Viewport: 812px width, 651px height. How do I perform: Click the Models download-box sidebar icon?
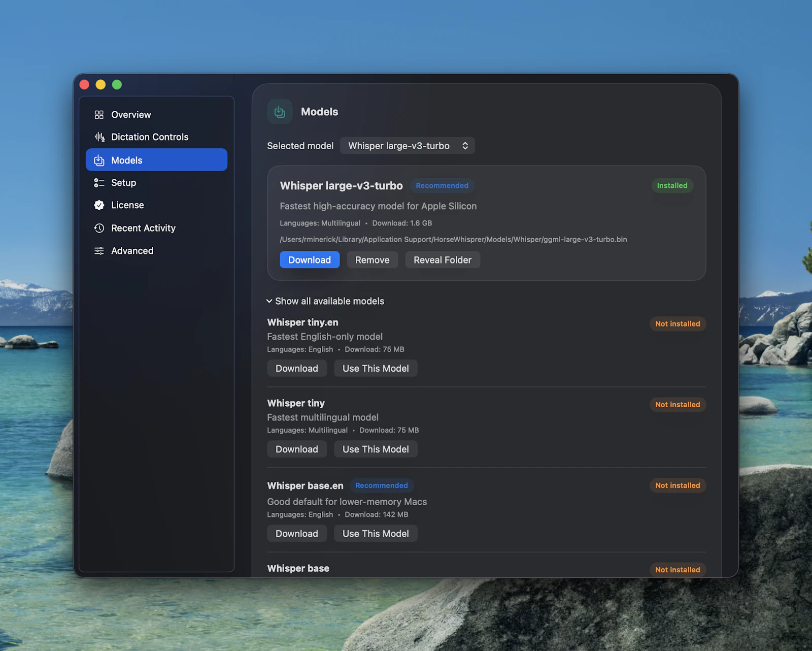point(99,160)
